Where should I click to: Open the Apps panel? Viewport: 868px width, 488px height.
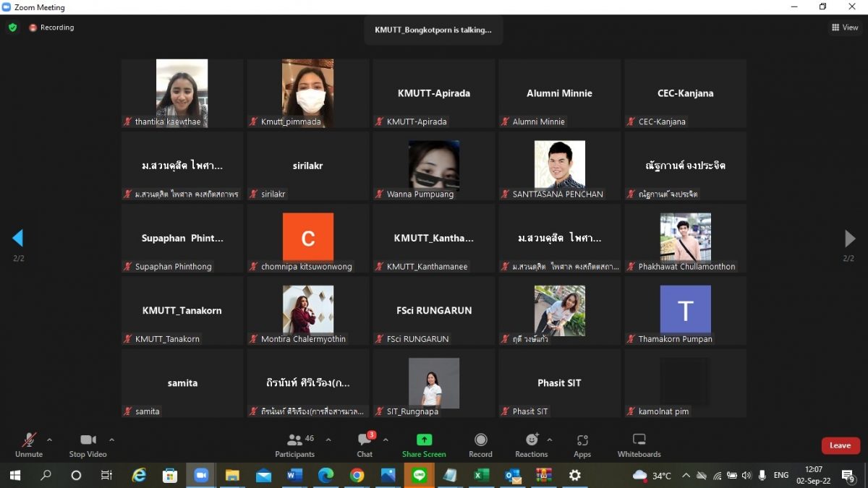click(582, 445)
